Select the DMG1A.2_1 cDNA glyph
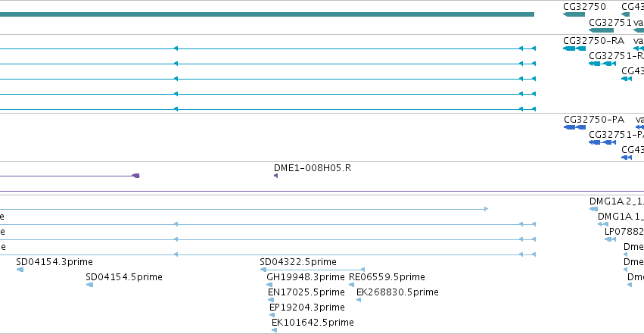The height and width of the screenshot is (334, 644). (x=594, y=209)
